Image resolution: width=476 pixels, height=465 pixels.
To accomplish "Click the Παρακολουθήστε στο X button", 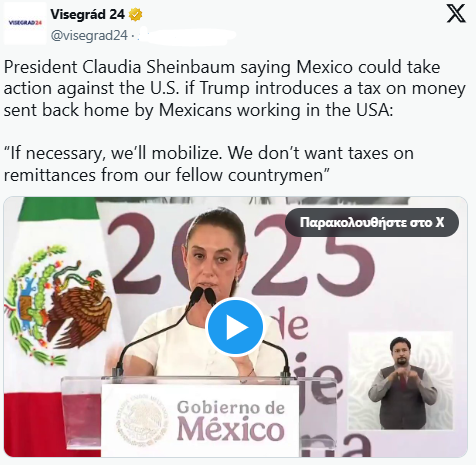I will click(x=372, y=222).
